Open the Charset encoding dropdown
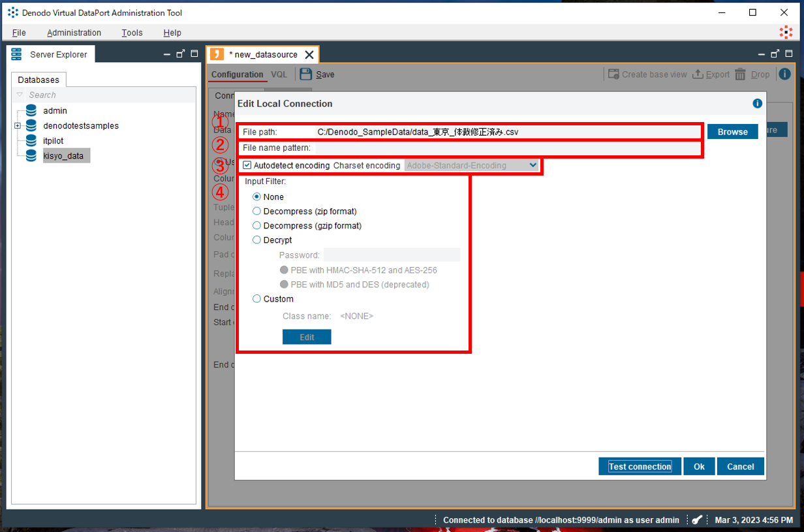Screen dimensions: 804x532 point(534,165)
